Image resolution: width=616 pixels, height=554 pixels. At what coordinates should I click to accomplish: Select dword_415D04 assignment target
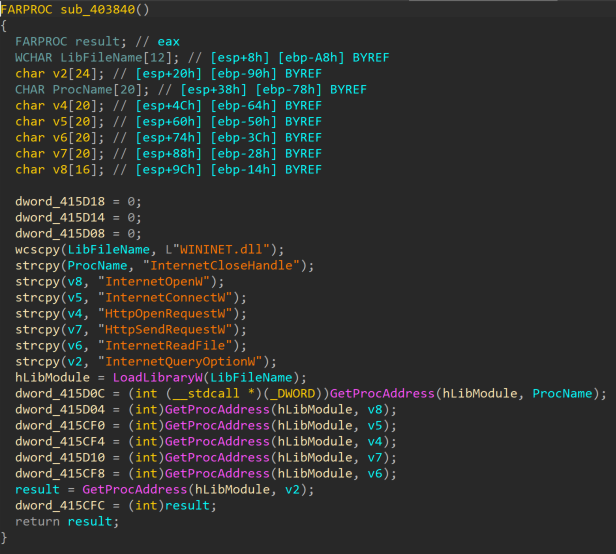pos(60,410)
